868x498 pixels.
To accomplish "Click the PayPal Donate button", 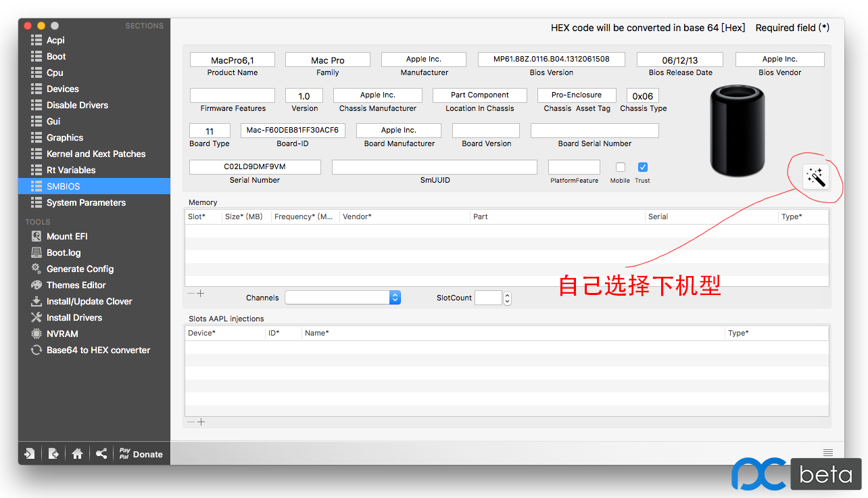I will click(x=141, y=454).
